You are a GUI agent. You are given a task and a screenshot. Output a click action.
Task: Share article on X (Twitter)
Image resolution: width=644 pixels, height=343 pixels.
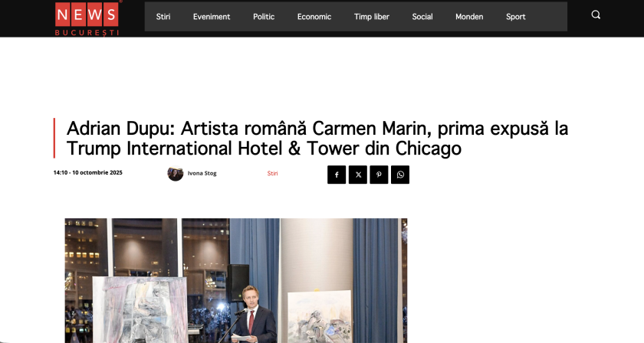click(357, 175)
